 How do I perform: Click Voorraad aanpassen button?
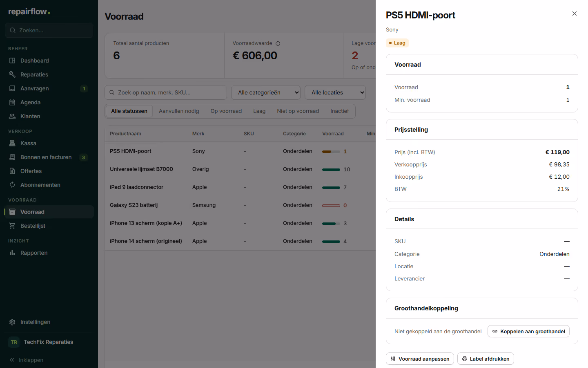[x=420, y=359]
